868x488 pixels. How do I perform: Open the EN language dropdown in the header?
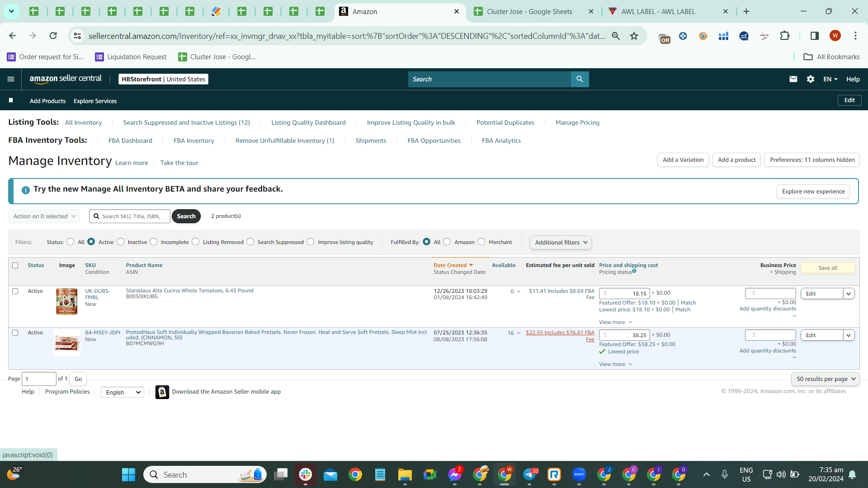830,79
